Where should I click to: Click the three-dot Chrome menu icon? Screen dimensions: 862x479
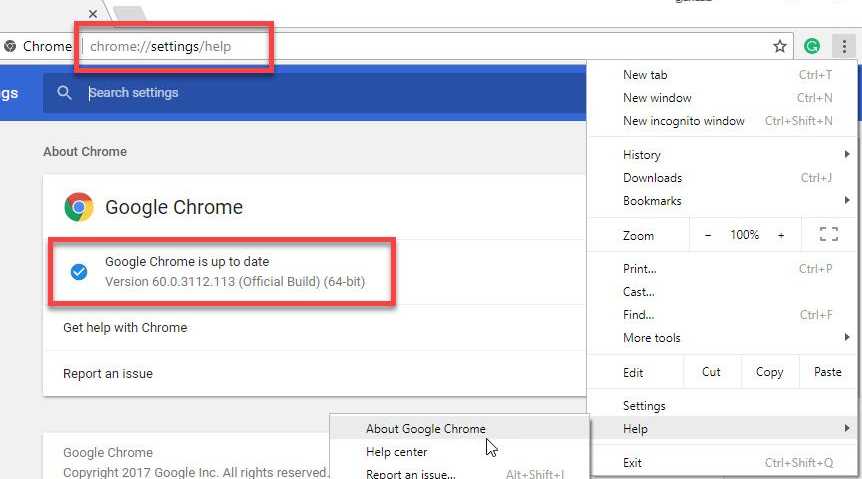coord(846,46)
